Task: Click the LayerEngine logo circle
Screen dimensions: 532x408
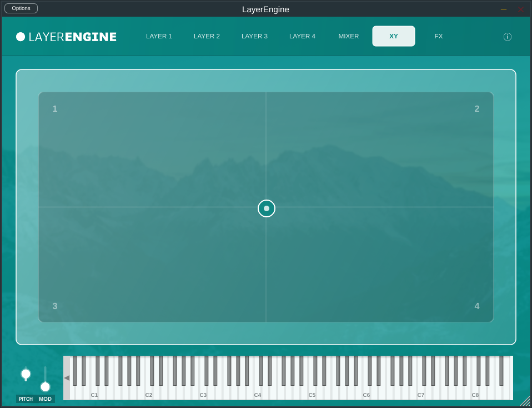Action: coord(21,37)
